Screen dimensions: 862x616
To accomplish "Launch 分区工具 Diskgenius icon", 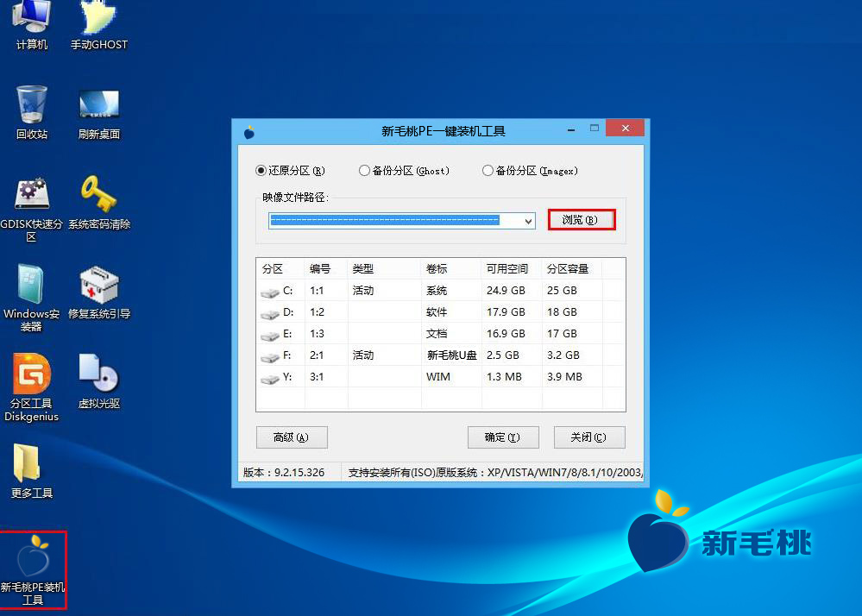I will click(31, 387).
